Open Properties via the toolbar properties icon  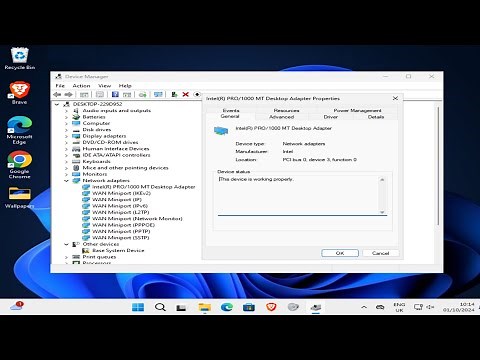[x=100, y=95]
